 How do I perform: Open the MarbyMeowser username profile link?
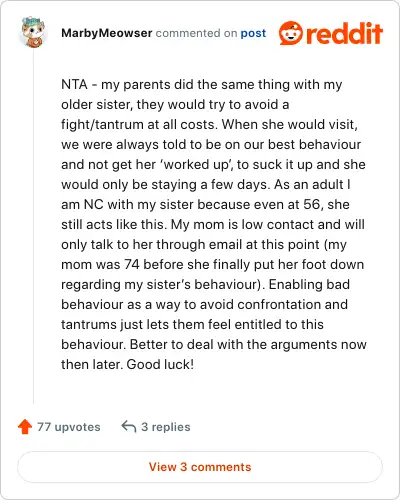(107, 33)
